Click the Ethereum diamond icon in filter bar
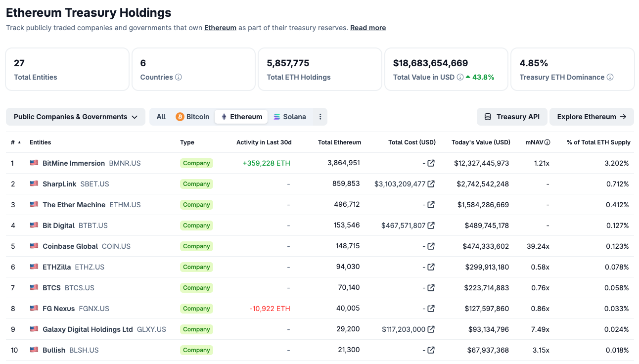639x364 pixels. (224, 117)
